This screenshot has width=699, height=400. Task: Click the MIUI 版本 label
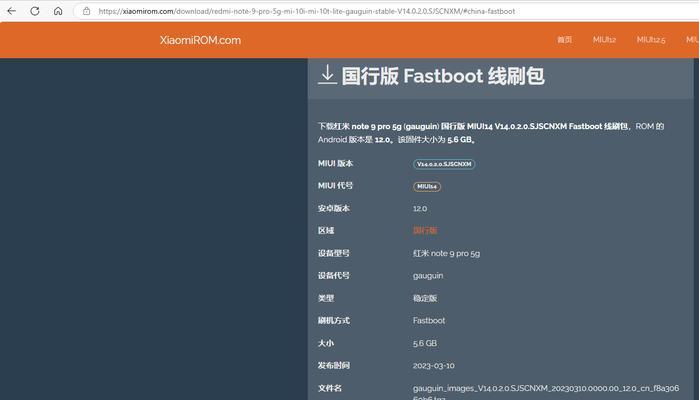click(335, 164)
